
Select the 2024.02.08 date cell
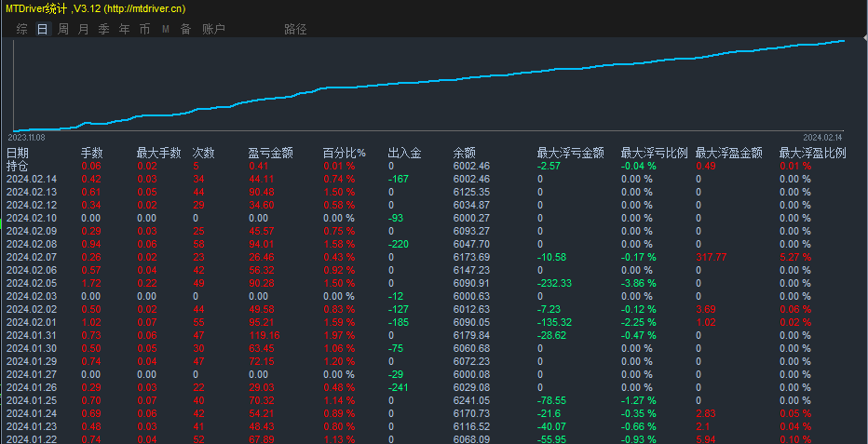[x=32, y=244]
